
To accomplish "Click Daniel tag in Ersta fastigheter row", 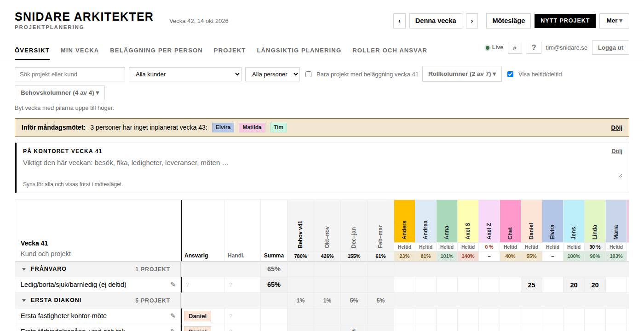I will (x=197, y=316).
